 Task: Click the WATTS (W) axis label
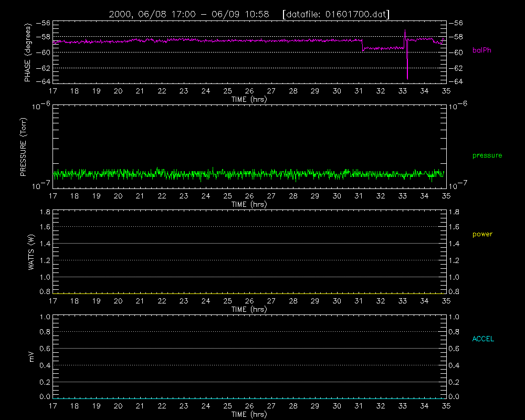click(x=31, y=252)
